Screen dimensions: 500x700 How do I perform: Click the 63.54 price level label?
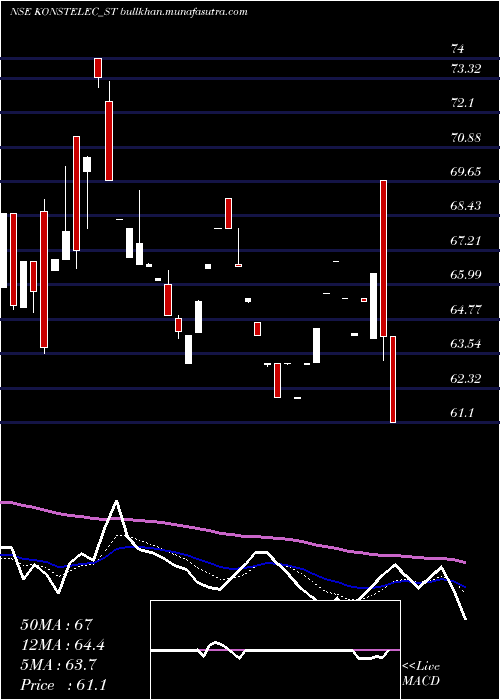(466, 344)
